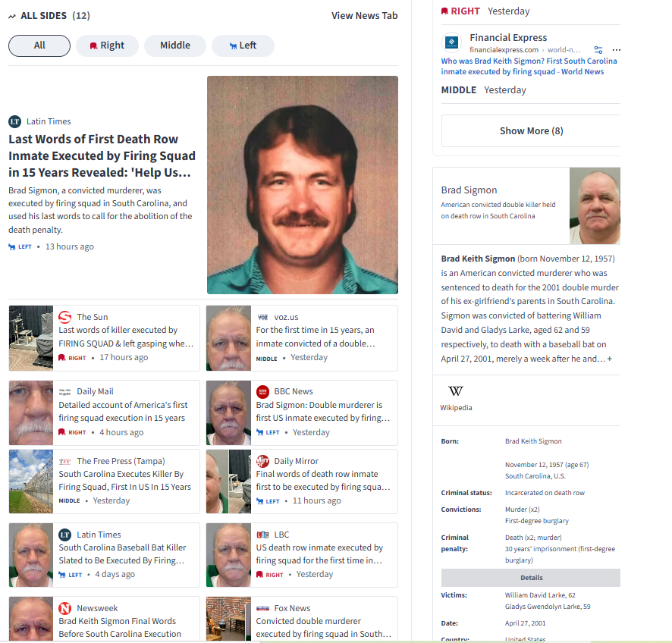Open the Daily Mirror 'Final words of death row inmate' article
Screen dimensions: 672x643
pyautogui.click(x=322, y=481)
